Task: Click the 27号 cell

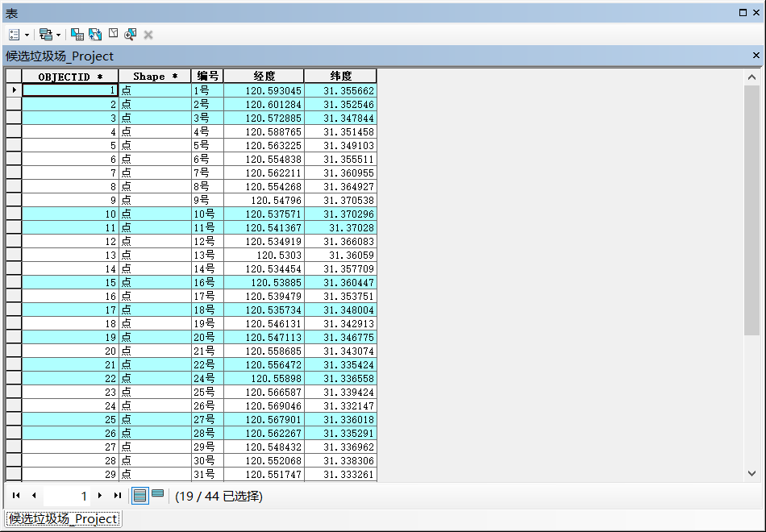Action: click(207, 418)
